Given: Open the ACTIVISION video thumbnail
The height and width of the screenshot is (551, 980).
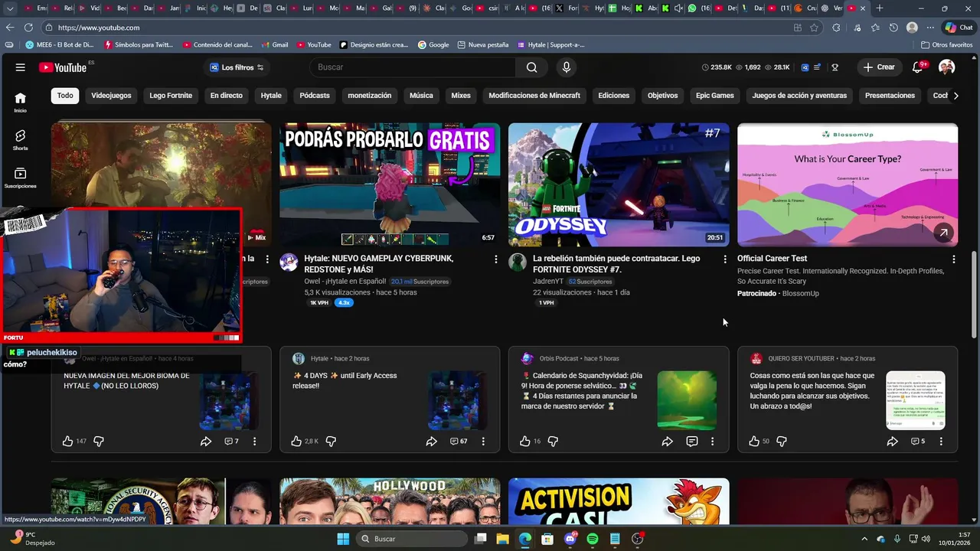Looking at the screenshot, I should point(619,501).
